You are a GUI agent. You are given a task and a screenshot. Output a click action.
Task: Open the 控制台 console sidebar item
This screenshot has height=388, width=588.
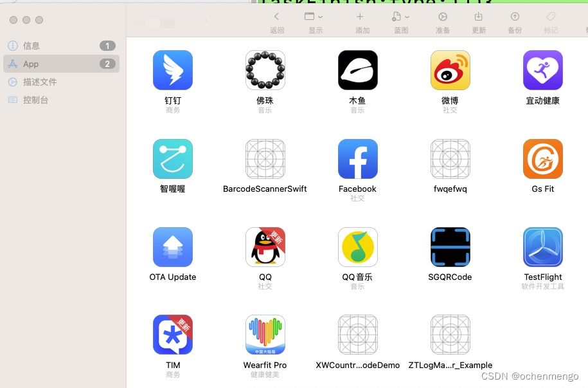click(62, 100)
